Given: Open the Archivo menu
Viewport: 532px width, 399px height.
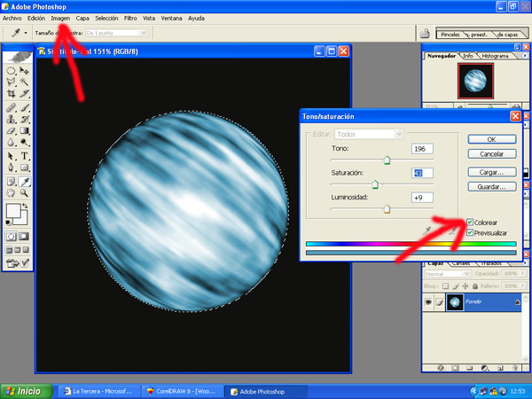Looking at the screenshot, I should point(12,19).
